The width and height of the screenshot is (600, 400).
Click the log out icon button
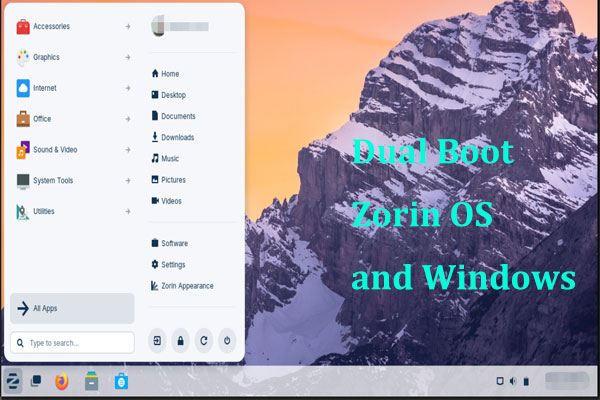click(157, 341)
